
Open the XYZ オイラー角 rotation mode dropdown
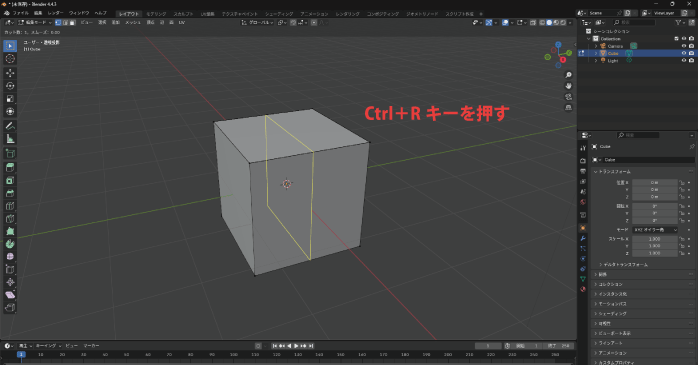[x=655, y=230]
